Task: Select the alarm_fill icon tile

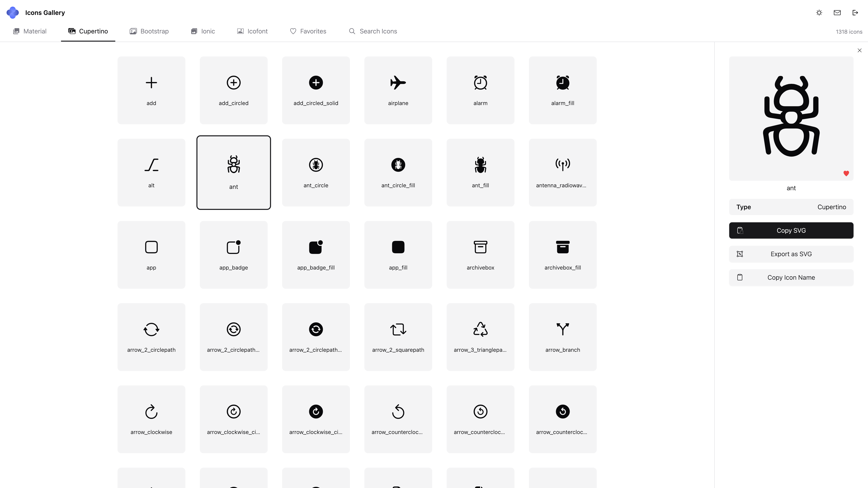Action: pos(562,90)
